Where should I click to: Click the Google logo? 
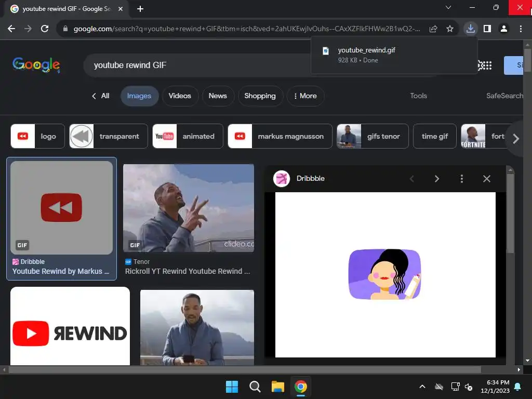36,65
